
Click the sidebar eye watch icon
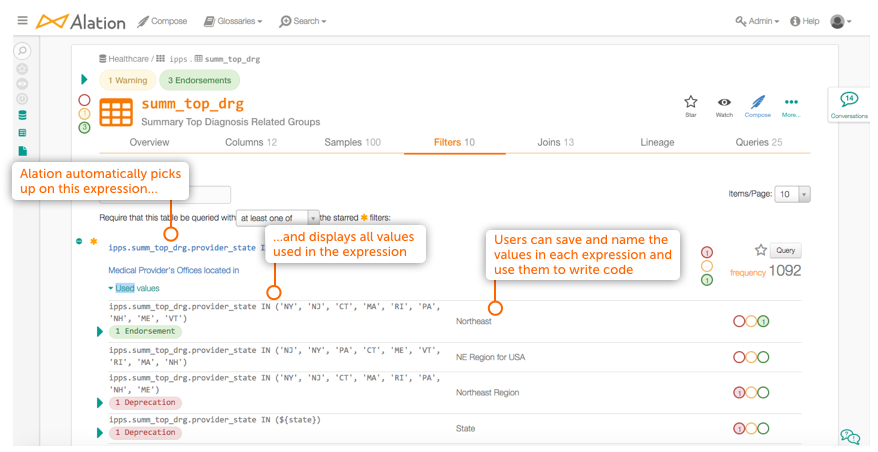click(22, 84)
